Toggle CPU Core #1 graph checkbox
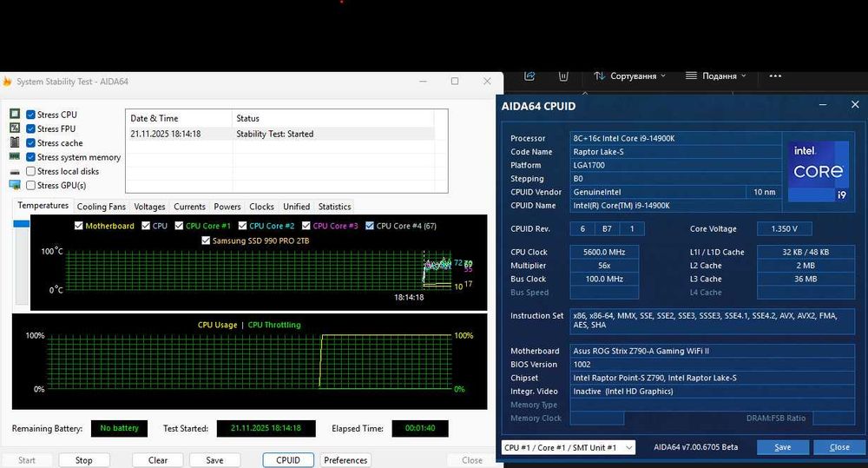The image size is (868, 468). [x=179, y=226]
